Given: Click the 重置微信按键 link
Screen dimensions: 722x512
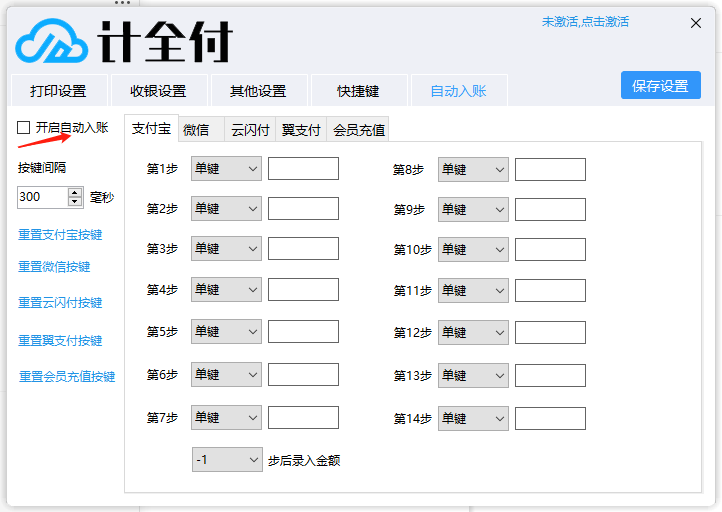Looking at the screenshot, I should (54, 267).
